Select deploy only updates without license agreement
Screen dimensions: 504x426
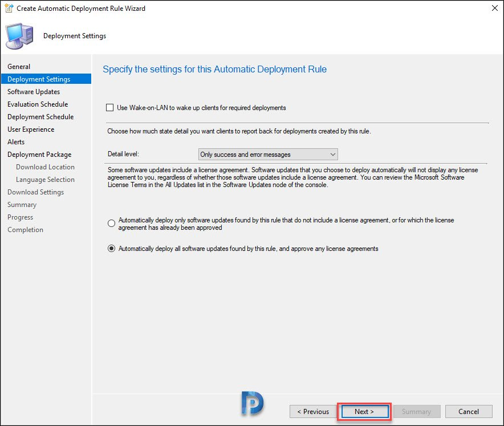112,223
